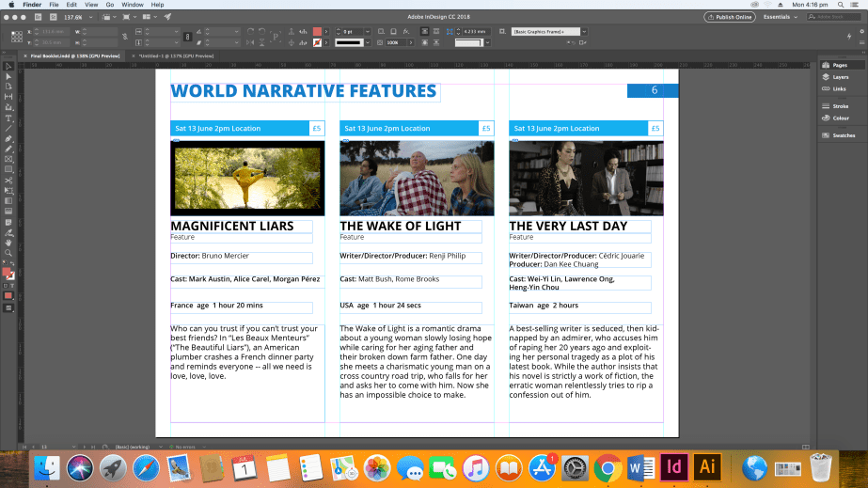This screenshot has height=488, width=868.
Task: Select the Pen tool
Action: (x=8, y=139)
